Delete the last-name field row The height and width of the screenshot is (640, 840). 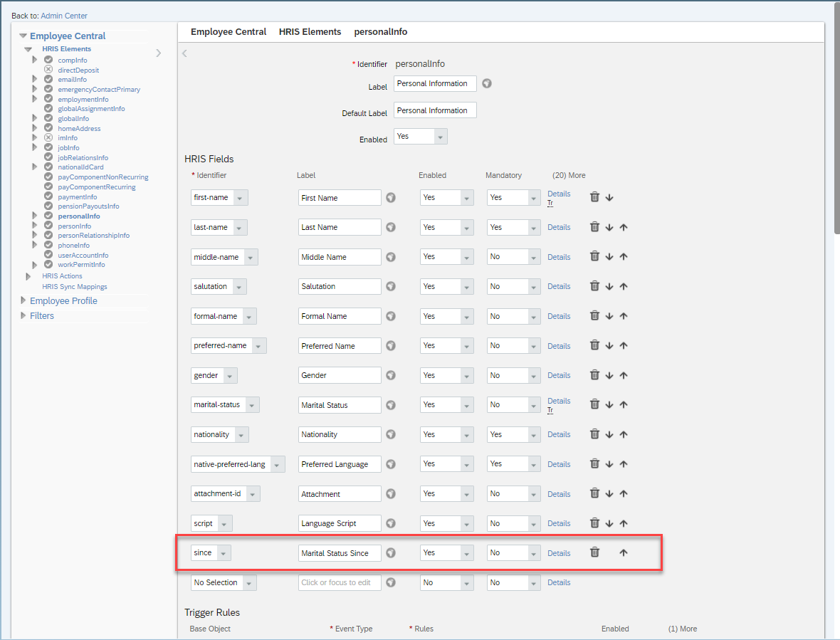pos(594,227)
